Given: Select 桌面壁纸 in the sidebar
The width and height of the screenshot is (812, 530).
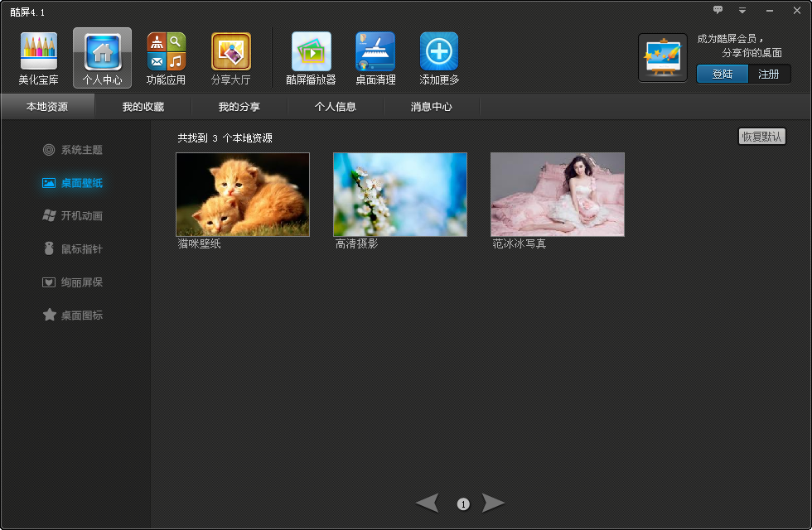Looking at the screenshot, I should [x=73, y=183].
